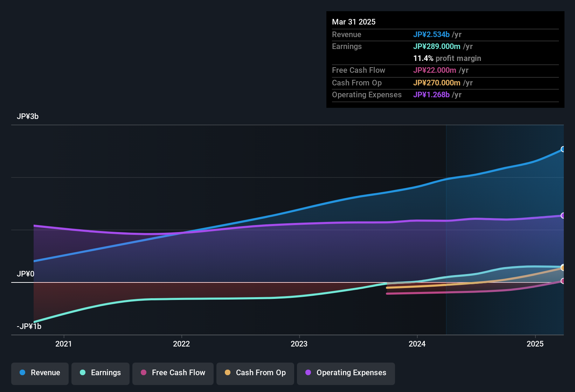Viewport: 575px width, 392px height.
Task: Click the 2022 x-axis label
Action: coord(181,344)
